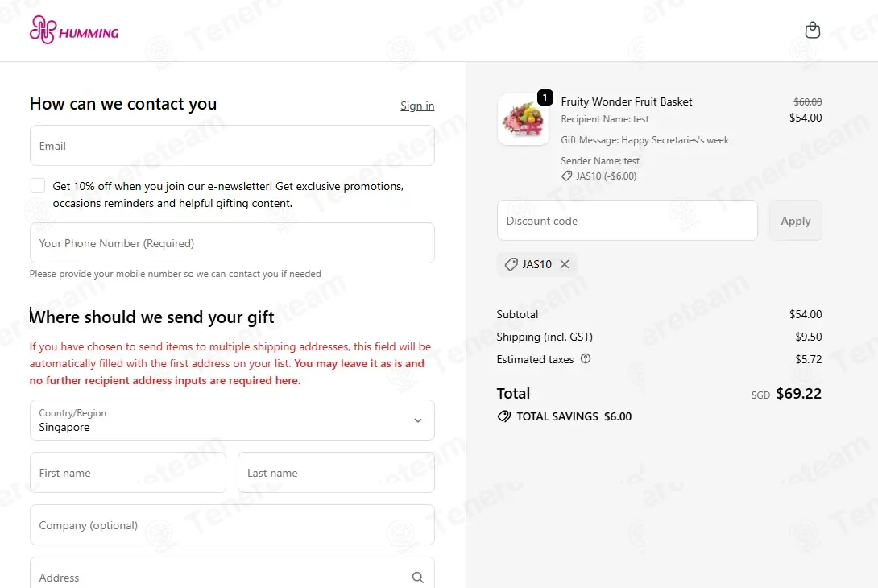
Task: Click the Country/Region chevron arrow
Action: 418,420
